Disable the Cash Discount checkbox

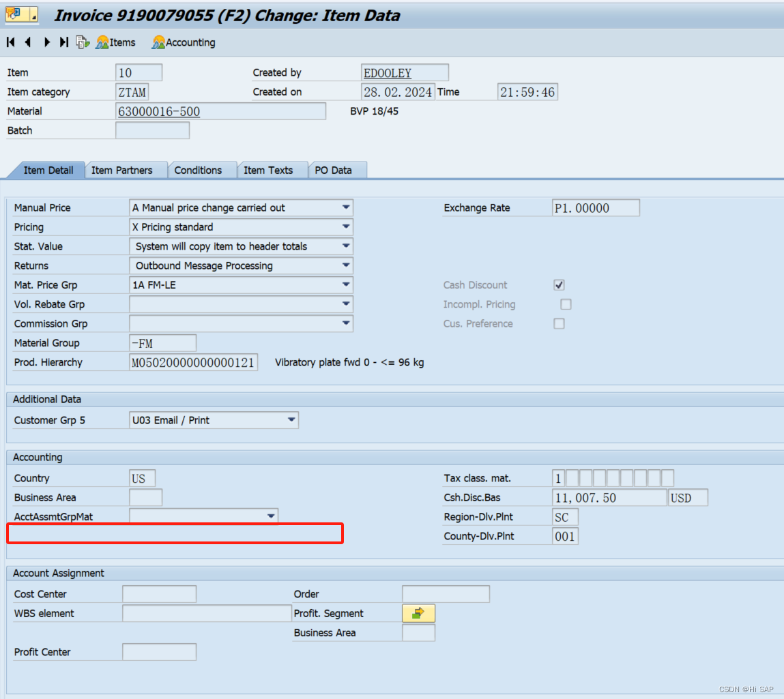[x=559, y=284]
